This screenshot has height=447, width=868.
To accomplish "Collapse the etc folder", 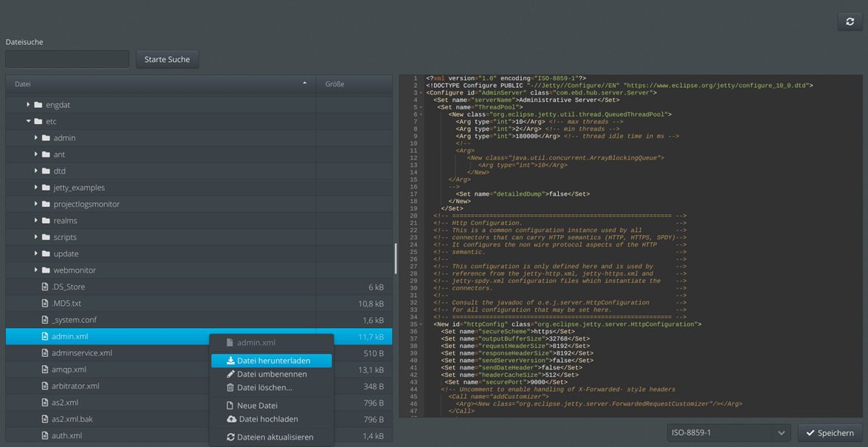I will click(x=28, y=120).
